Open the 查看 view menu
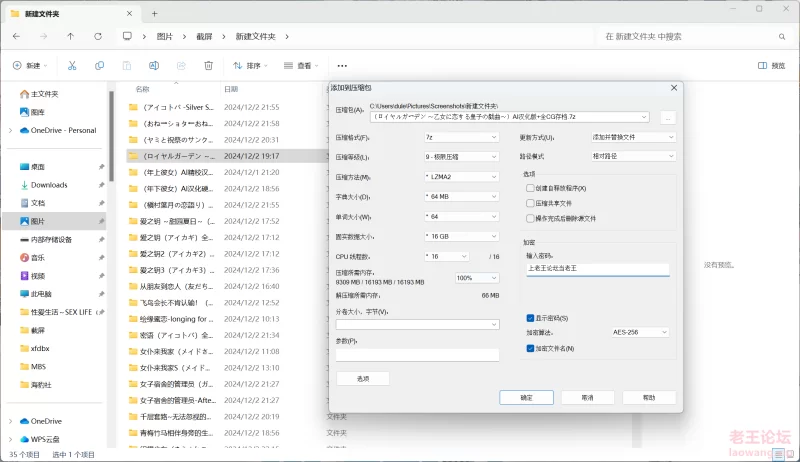Viewport: 800px width, 462px height. (301, 65)
